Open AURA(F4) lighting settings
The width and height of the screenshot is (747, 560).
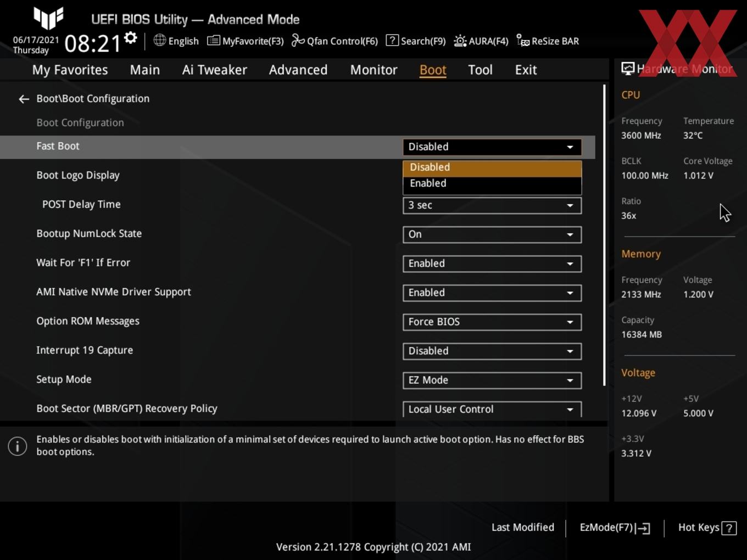(x=481, y=41)
